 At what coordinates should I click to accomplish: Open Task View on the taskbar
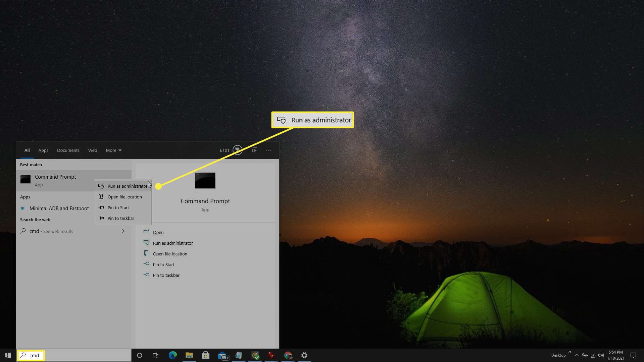click(156, 355)
